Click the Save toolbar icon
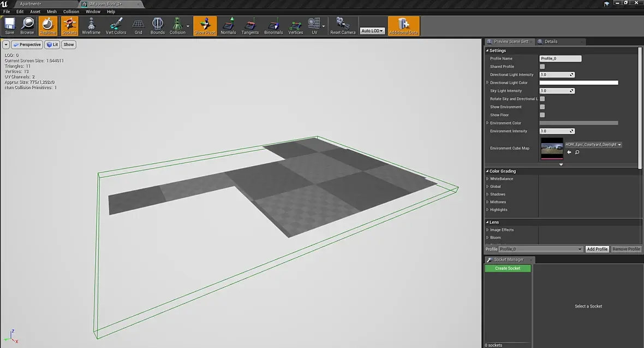The height and width of the screenshot is (348, 644). click(10, 25)
